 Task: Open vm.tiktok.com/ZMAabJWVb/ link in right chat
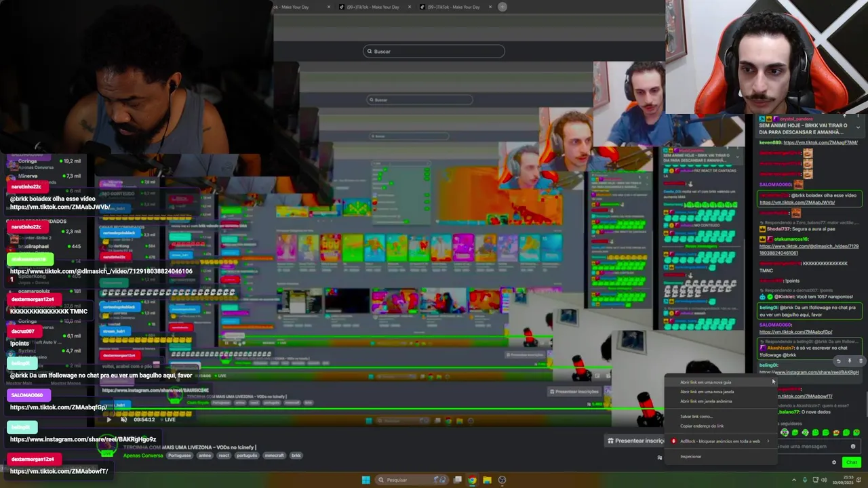coord(797,203)
